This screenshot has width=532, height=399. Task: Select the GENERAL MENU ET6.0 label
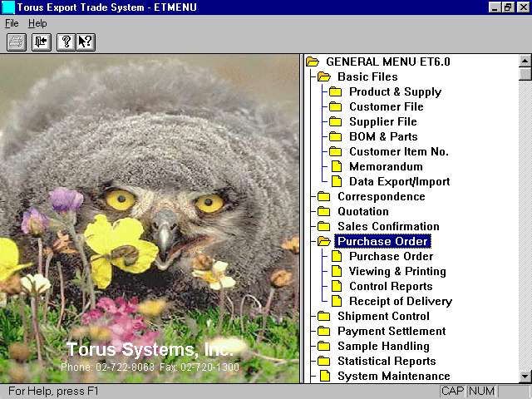[x=388, y=62]
